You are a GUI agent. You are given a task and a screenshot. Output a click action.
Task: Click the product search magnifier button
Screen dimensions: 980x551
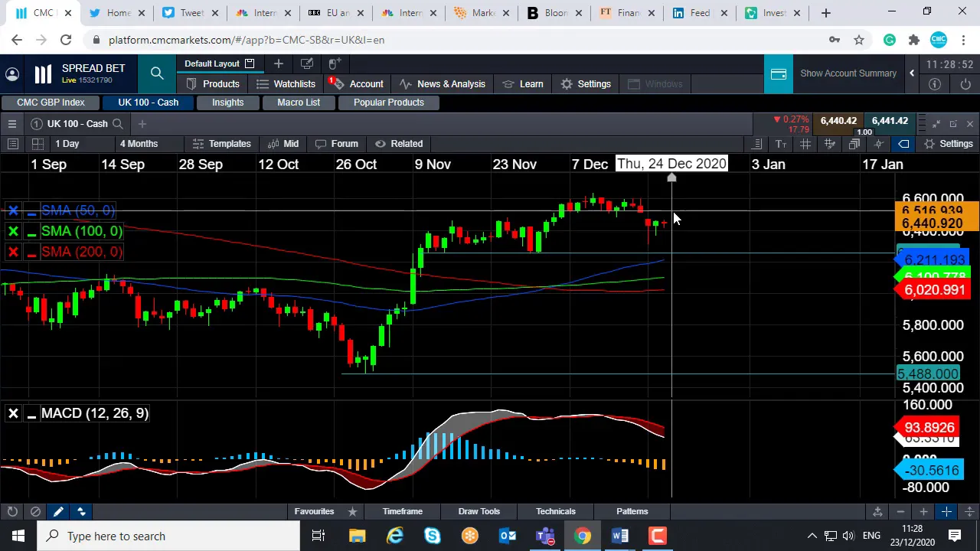[x=157, y=73]
